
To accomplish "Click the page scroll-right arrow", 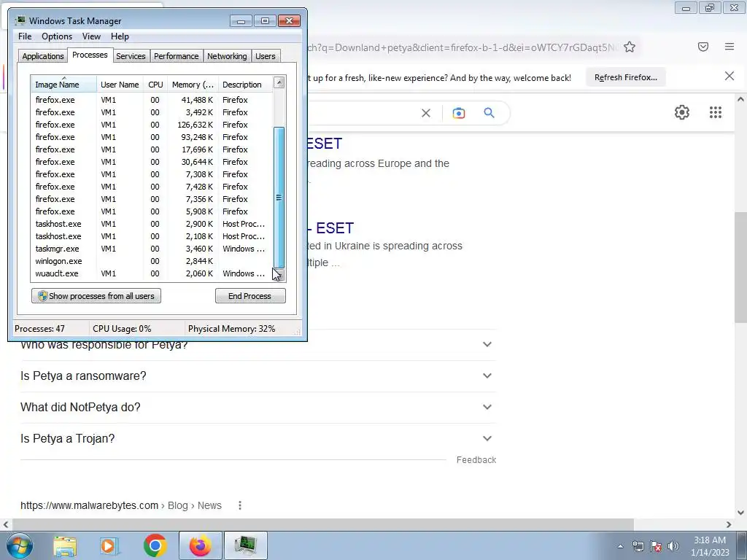I will coord(729,524).
